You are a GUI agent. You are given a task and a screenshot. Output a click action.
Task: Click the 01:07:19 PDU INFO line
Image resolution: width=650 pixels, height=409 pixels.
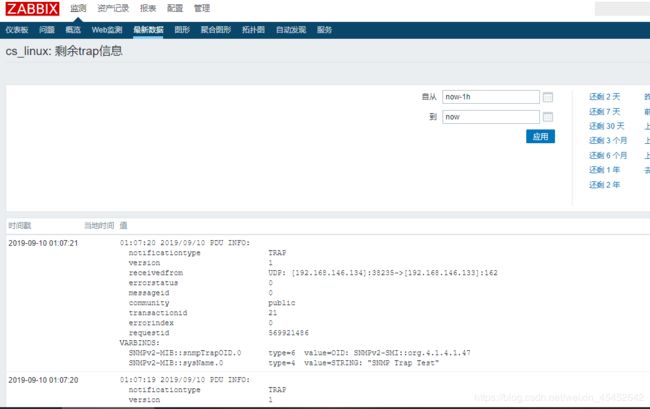click(x=185, y=380)
